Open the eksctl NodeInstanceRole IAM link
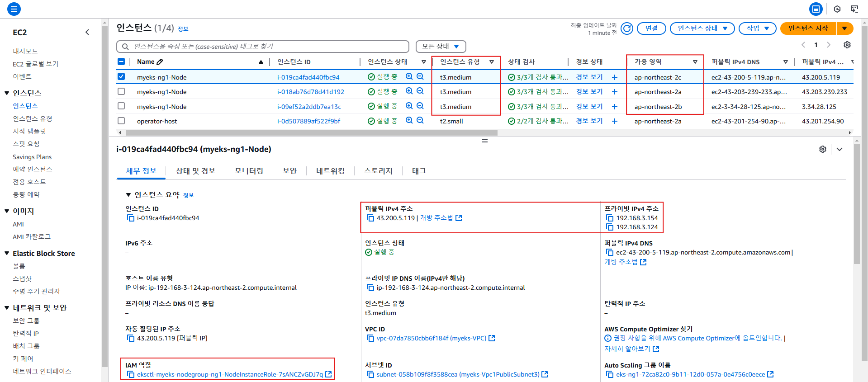 pos(230,374)
